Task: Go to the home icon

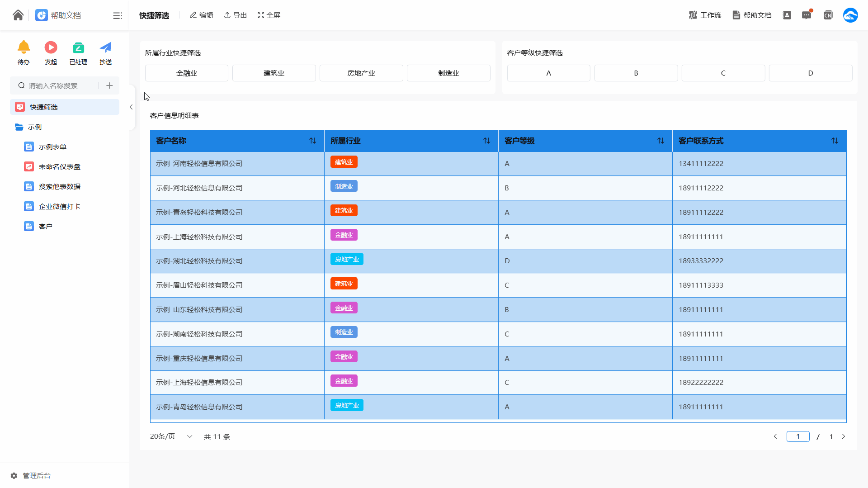Action: pos(18,15)
